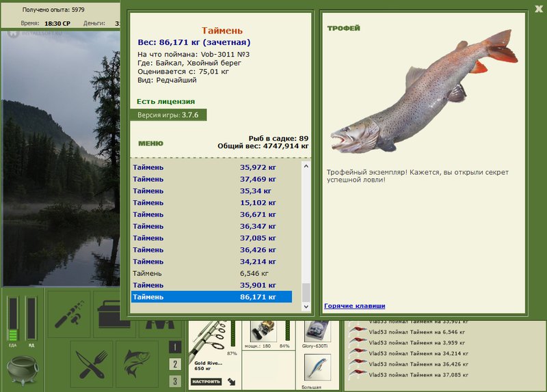Click the ЯД level bar

click(31, 318)
